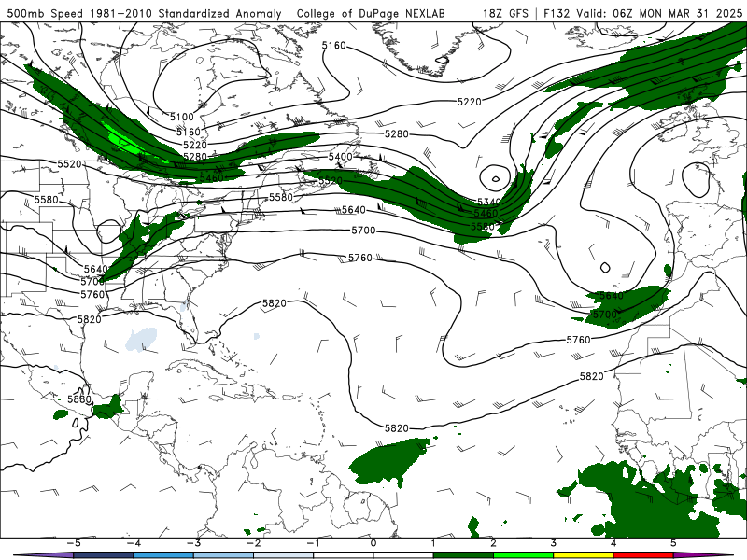
Task: Click the medium blue -4 to -3 colorbar segment
Action: click(163, 555)
